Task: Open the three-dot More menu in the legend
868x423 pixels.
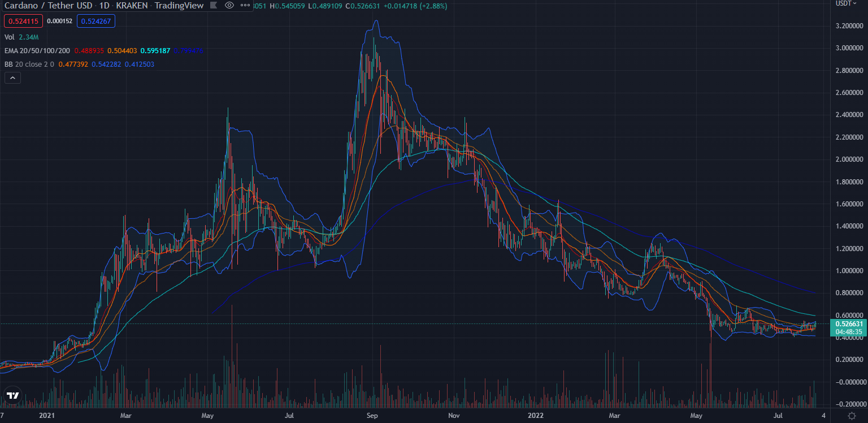Action: coord(244,6)
